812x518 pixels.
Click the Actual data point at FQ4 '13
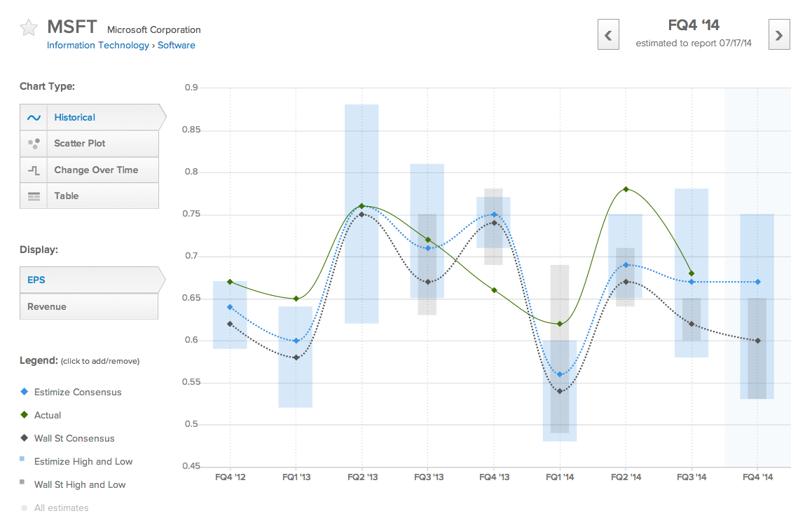494,290
